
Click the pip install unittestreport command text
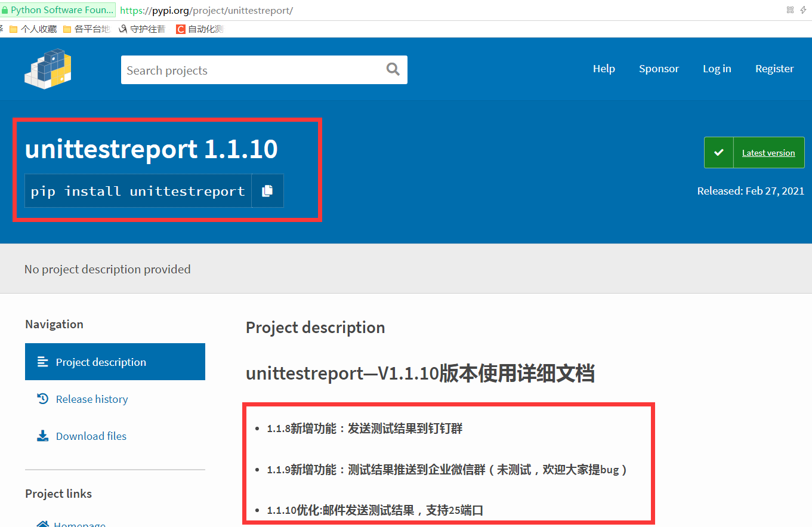tap(138, 191)
